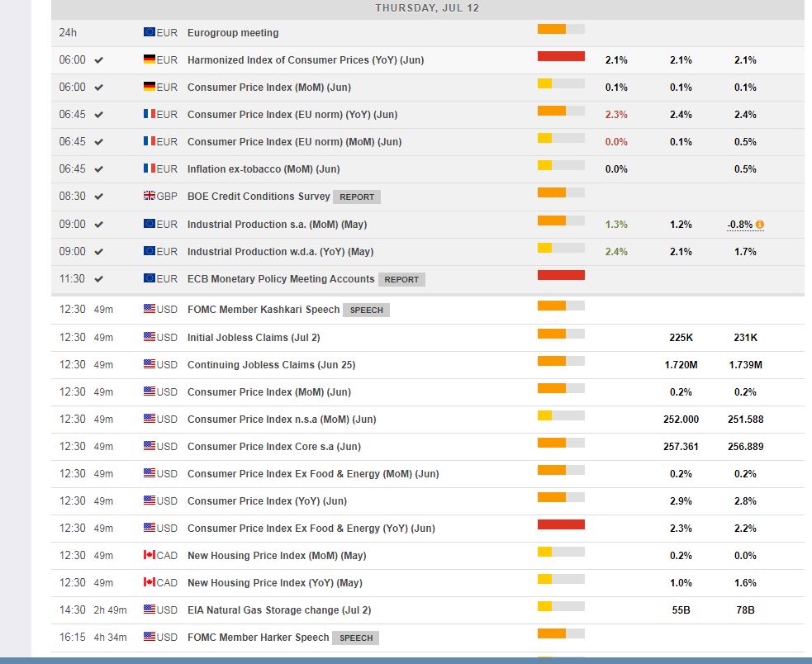Viewport: 812px width, 664px height.
Task: Click the EU flag beside Eurogroup meeting
Action: 150,32
